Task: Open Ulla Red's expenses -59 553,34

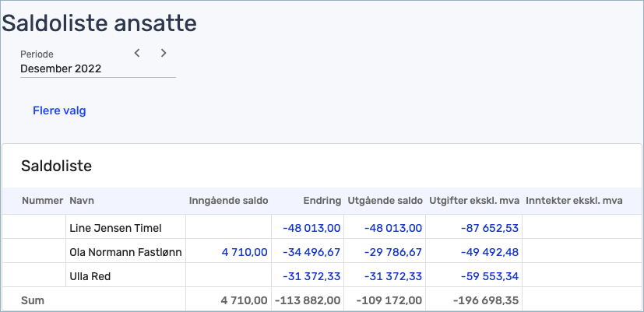Action: pyautogui.click(x=490, y=276)
